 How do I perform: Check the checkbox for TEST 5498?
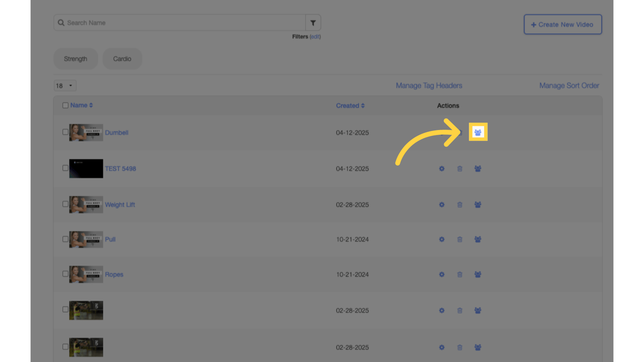(x=66, y=168)
